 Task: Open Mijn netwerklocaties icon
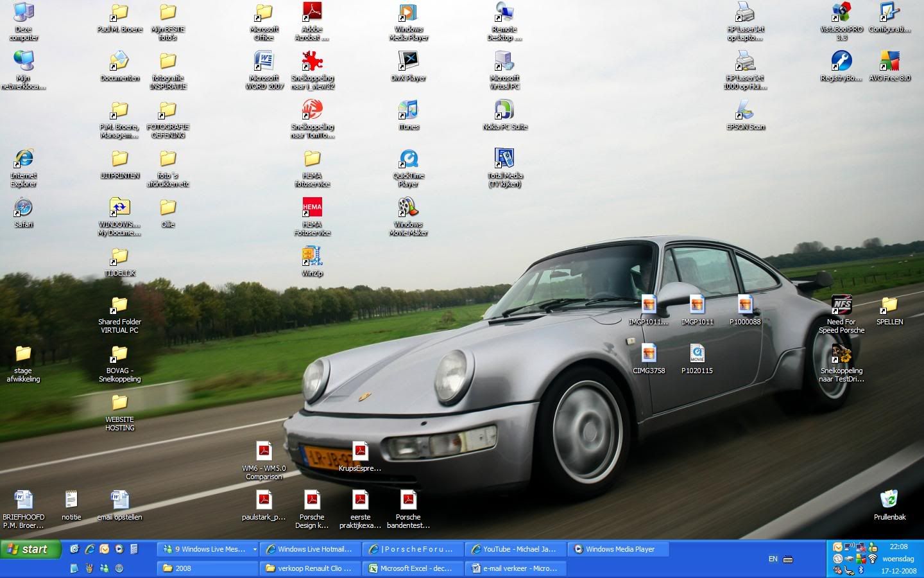pyautogui.click(x=24, y=70)
